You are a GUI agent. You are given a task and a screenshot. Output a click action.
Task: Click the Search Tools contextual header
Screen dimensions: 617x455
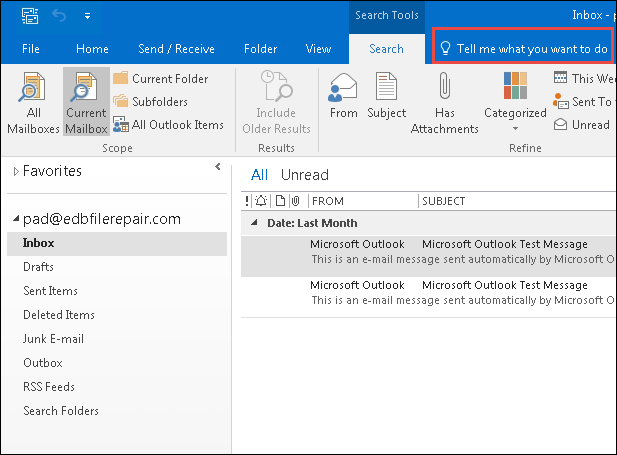tap(386, 15)
